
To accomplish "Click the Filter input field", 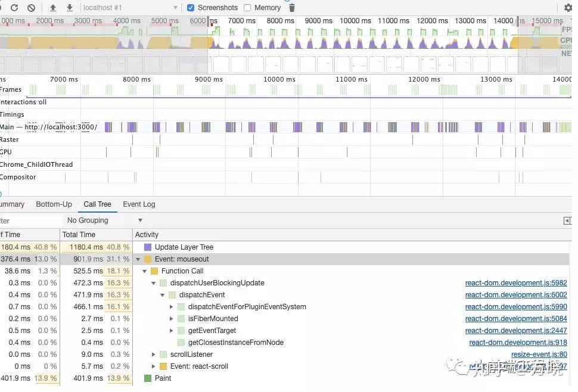I will [32, 220].
